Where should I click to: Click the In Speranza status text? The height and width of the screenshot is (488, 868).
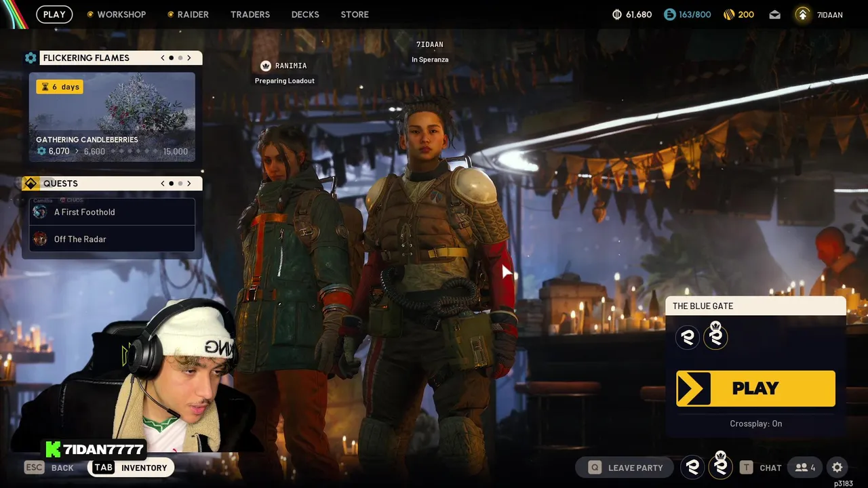click(x=430, y=60)
